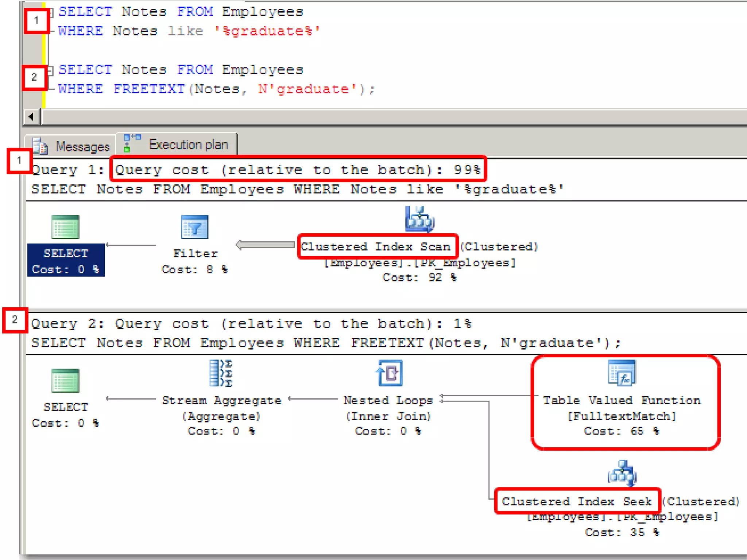Open the Execution plan tab
This screenshot has height=560, width=747.
click(188, 145)
